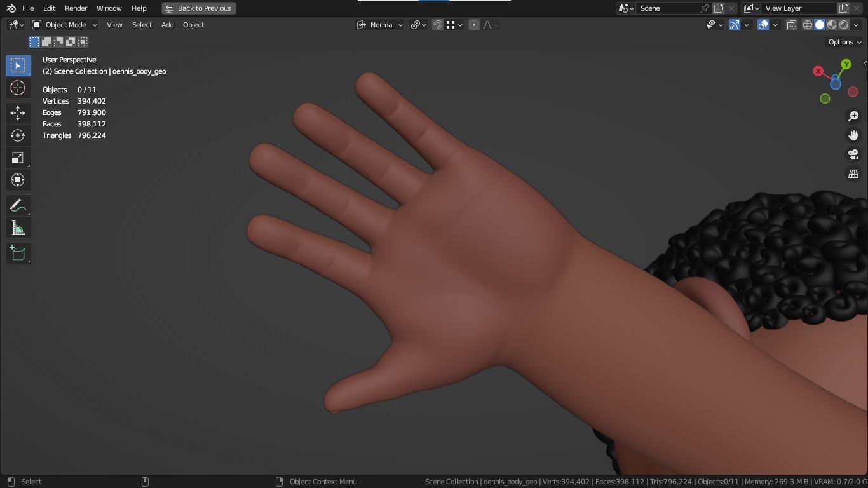868x488 pixels.
Task: Click the Verts:394,402 status bar text
Action: pyautogui.click(x=566, y=482)
